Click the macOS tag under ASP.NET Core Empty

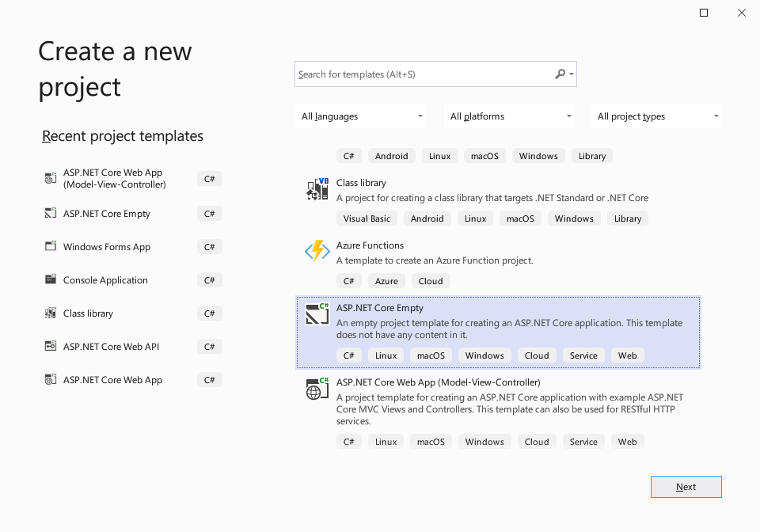[x=431, y=355]
